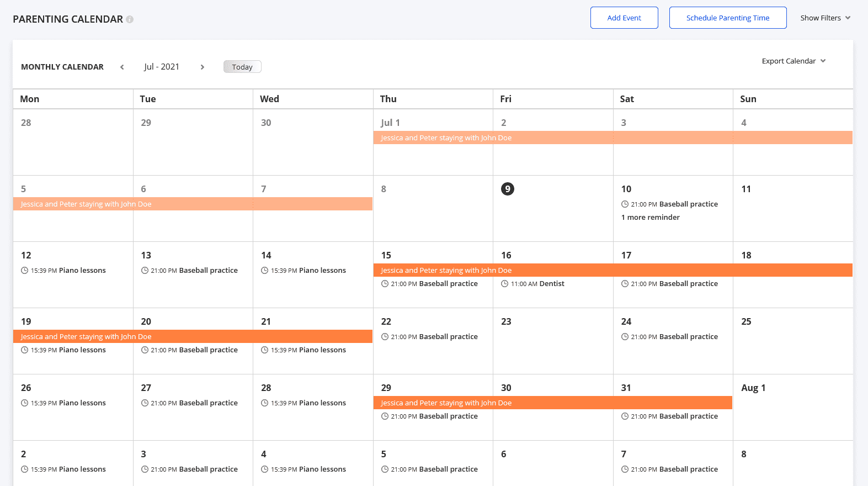This screenshot has width=868, height=486.
Task: Select the highlighted date 9
Action: coord(507,189)
